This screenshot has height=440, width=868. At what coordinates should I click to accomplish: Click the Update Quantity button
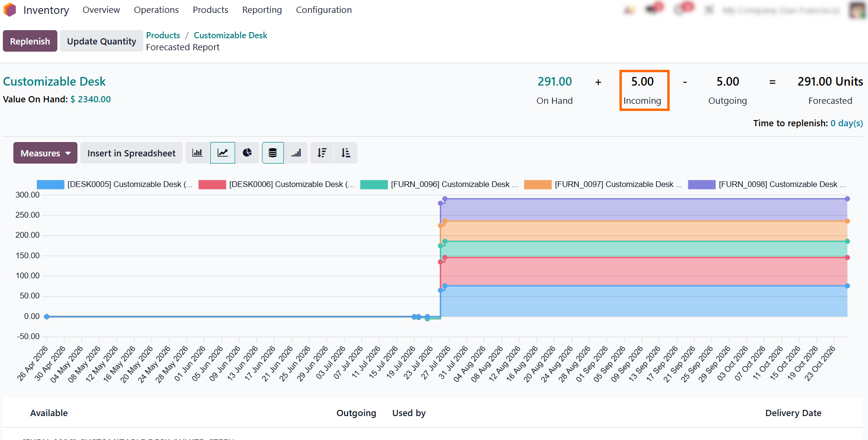(101, 41)
